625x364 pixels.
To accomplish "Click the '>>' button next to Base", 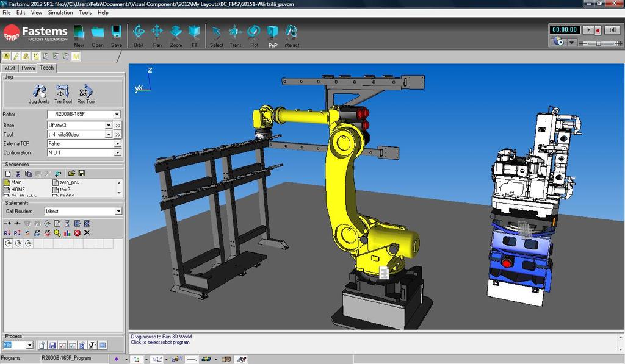I will coord(118,125).
